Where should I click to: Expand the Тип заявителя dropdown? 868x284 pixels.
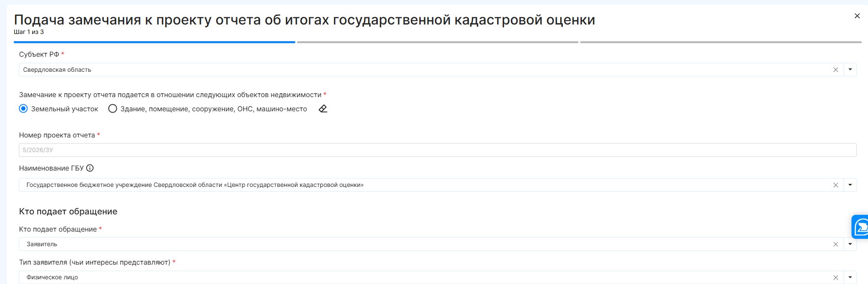(x=850, y=277)
